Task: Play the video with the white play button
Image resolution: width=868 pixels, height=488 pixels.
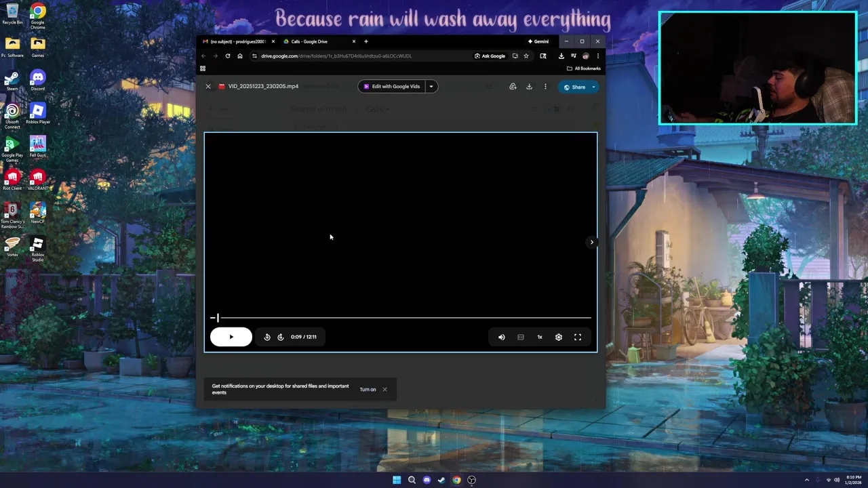Action: click(231, 337)
